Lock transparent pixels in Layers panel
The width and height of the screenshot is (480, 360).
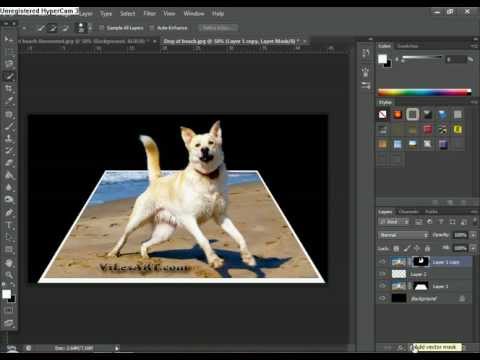click(396, 248)
